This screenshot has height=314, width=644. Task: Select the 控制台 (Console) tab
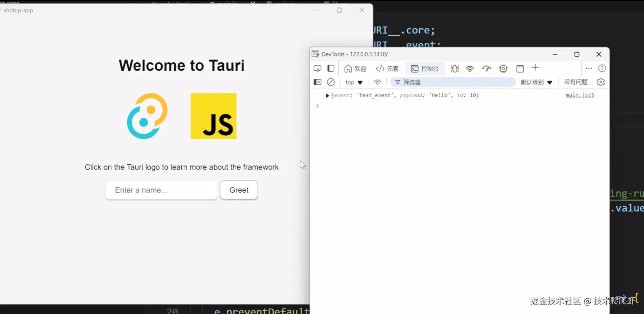[425, 69]
